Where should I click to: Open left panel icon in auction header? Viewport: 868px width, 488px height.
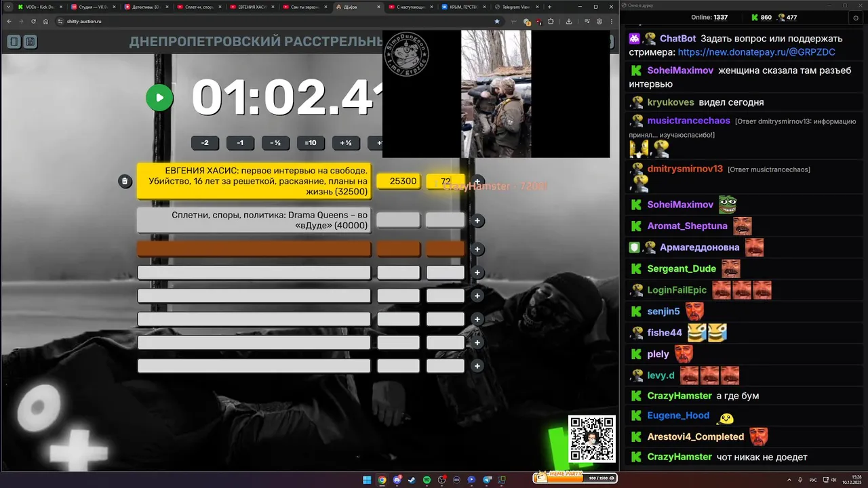(14, 42)
